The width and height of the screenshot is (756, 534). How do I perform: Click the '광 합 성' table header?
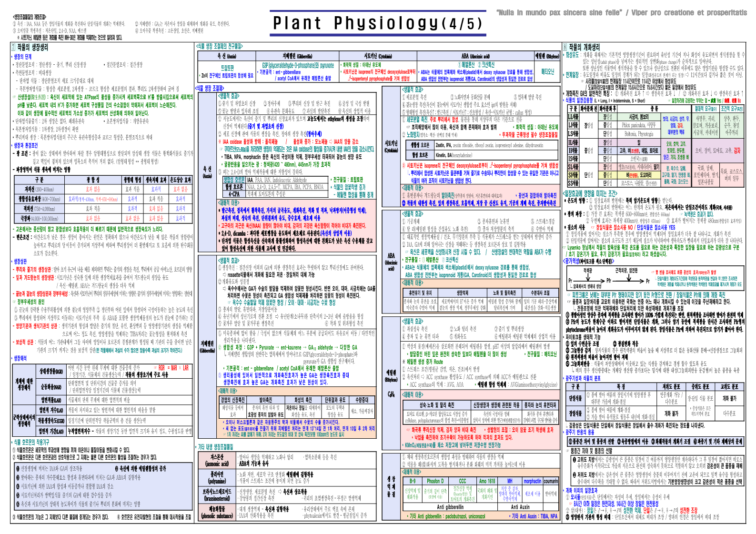click(x=93, y=180)
